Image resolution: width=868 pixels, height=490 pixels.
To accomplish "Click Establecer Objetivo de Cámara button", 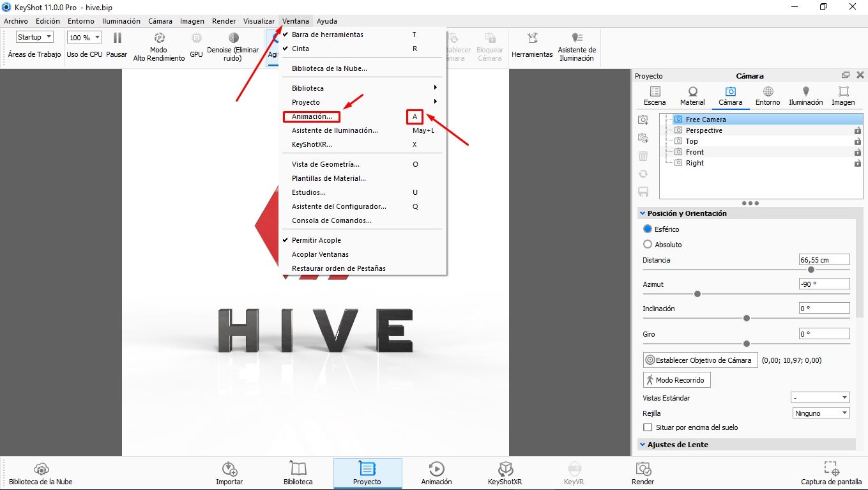I will click(x=700, y=360).
